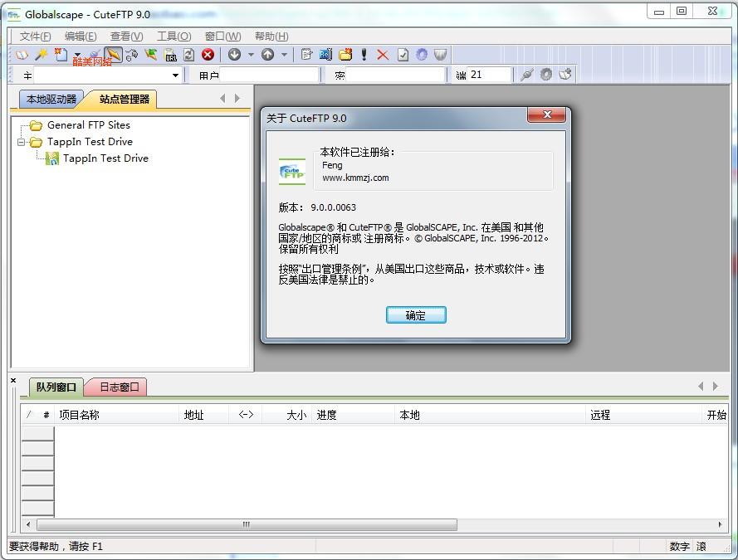Click the username (用户) input field
The image size is (738, 560).
click(x=269, y=75)
